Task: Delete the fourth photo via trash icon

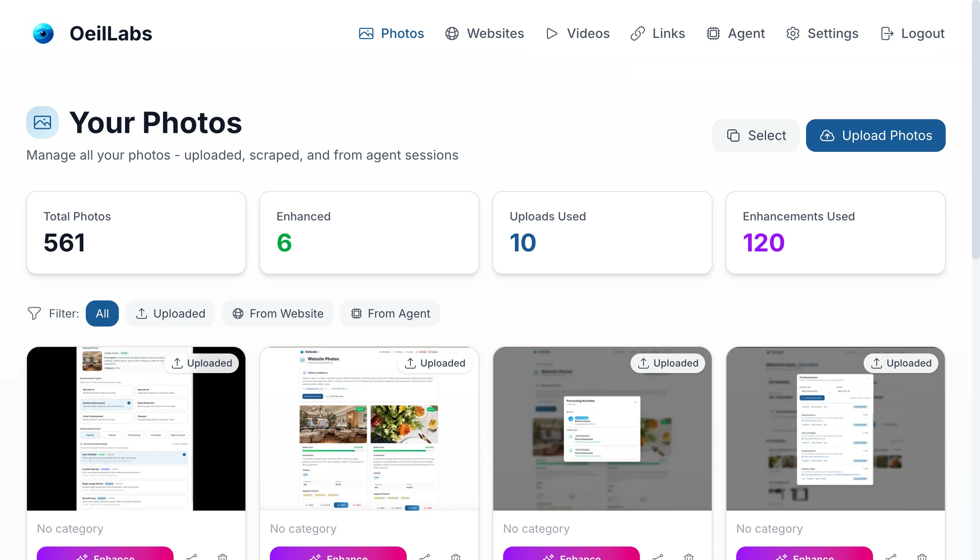Action: pos(922,556)
